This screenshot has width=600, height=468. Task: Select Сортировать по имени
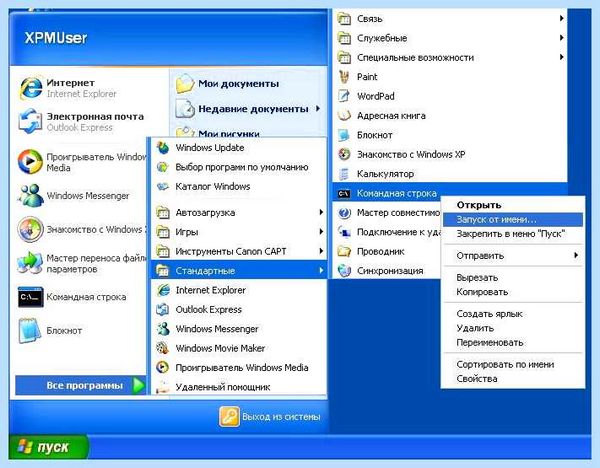click(513, 364)
